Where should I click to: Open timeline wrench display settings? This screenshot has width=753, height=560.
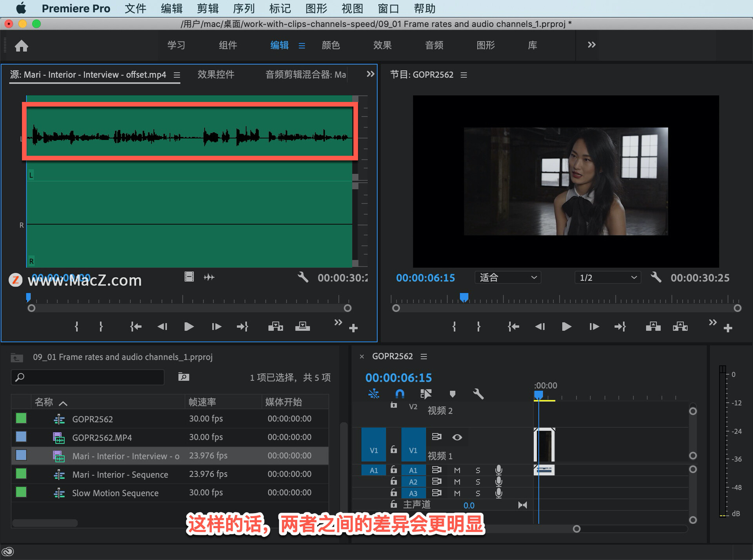(x=478, y=393)
